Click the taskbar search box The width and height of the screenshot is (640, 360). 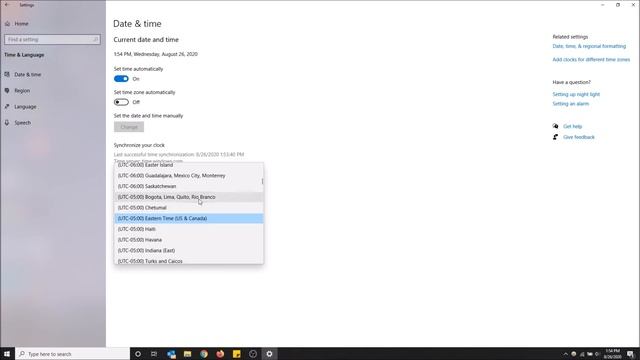point(73,354)
